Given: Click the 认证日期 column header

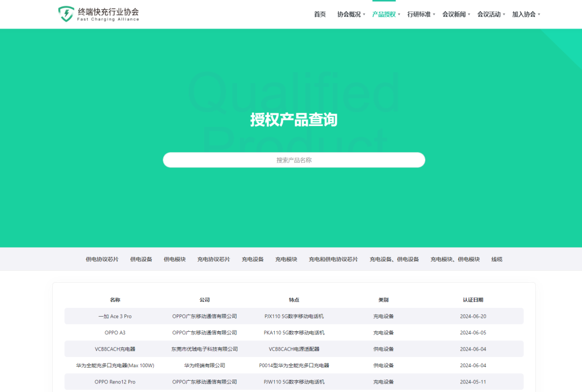Looking at the screenshot, I should pos(473,300).
